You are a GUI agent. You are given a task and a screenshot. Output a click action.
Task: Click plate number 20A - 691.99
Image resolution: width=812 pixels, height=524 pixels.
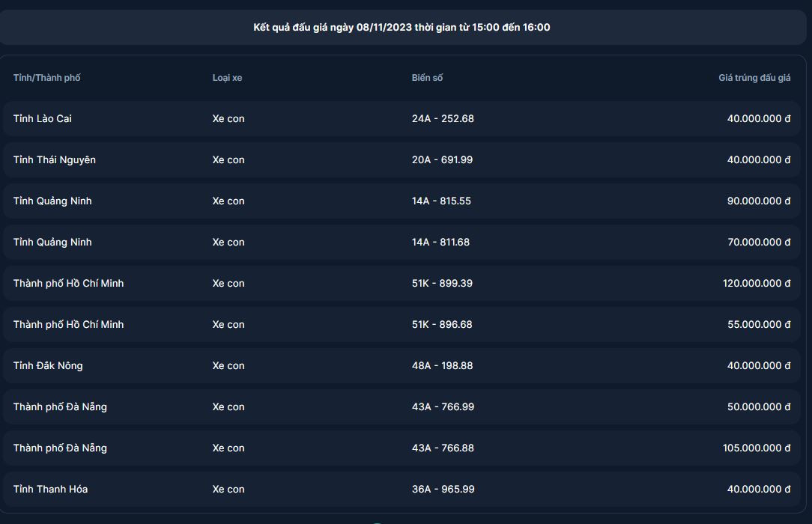pyautogui.click(x=442, y=160)
